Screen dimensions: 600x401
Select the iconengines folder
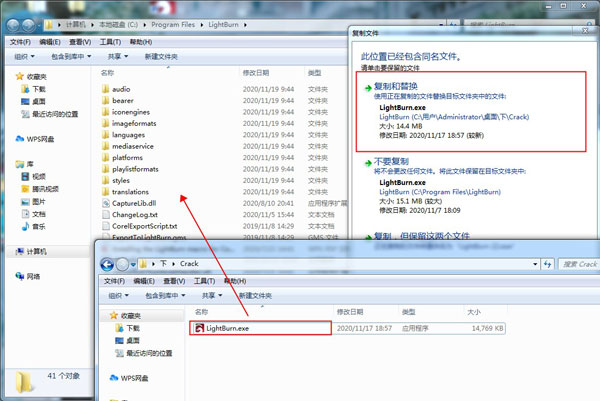130,112
